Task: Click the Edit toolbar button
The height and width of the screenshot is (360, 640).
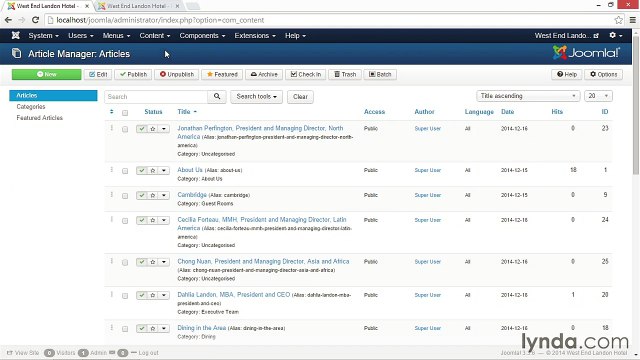Action: point(98,74)
